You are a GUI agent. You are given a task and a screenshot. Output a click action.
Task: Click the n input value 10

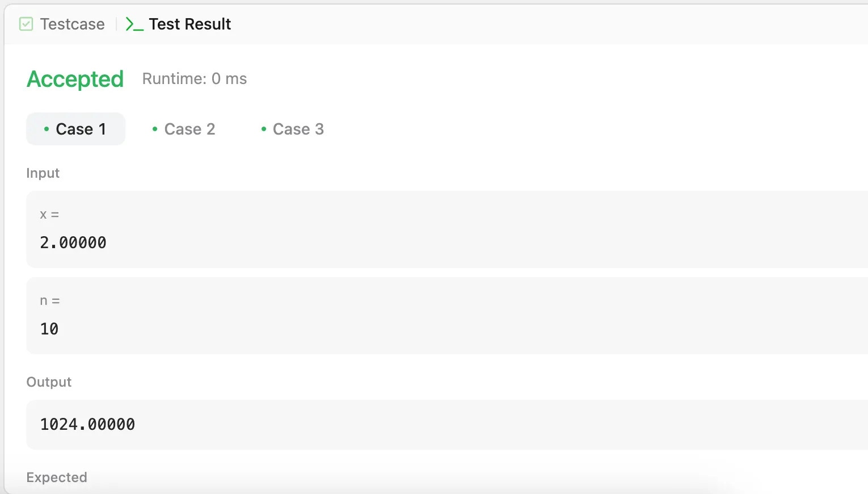coord(49,329)
